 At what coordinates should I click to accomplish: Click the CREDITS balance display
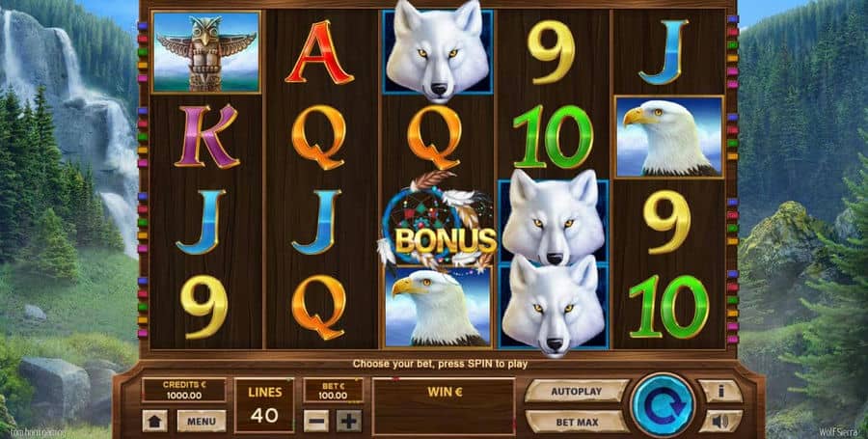pyautogui.click(x=184, y=391)
